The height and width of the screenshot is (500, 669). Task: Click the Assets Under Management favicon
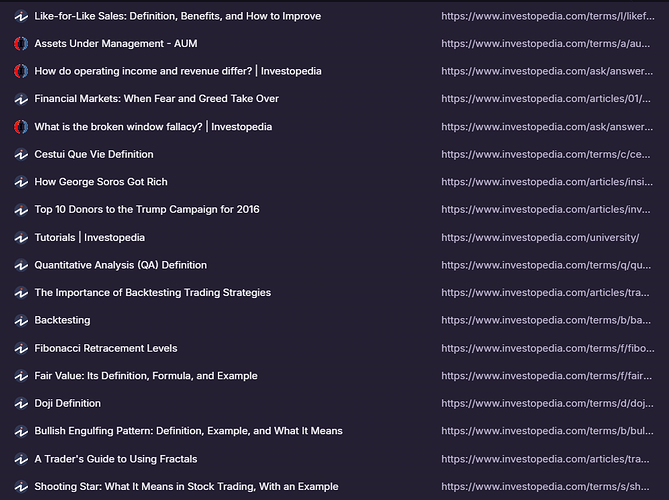(21, 44)
